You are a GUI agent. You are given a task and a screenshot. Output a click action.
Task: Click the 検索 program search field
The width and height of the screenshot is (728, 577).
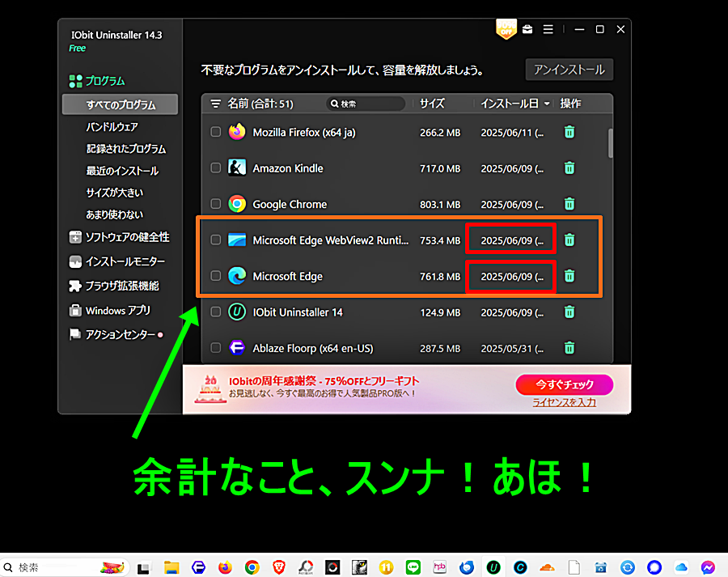[366, 104]
